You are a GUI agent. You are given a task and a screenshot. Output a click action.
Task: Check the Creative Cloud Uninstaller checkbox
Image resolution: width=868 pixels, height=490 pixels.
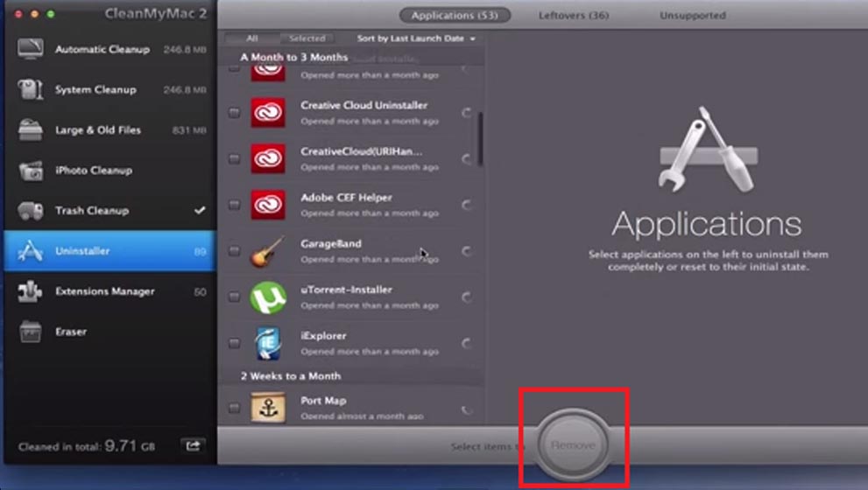coord(234,113)
